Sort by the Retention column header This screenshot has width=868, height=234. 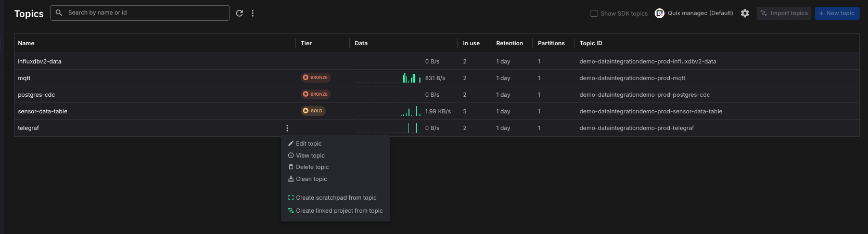coord(509,43)
